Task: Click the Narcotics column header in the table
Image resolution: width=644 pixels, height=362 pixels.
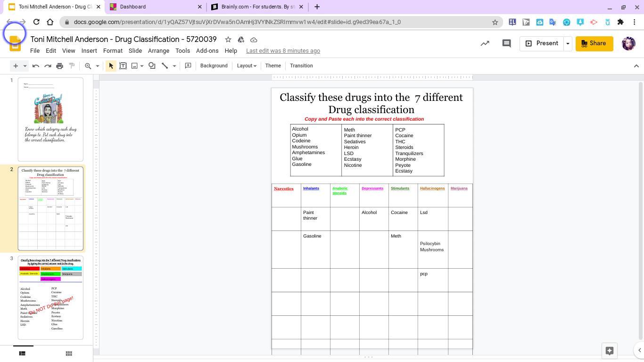Action: [x=284, y=189]
